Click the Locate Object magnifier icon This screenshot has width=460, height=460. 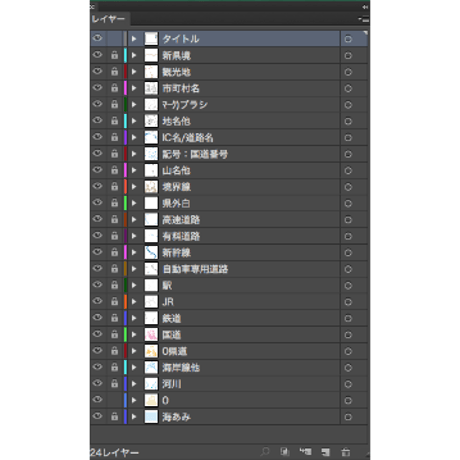[265, 452]
